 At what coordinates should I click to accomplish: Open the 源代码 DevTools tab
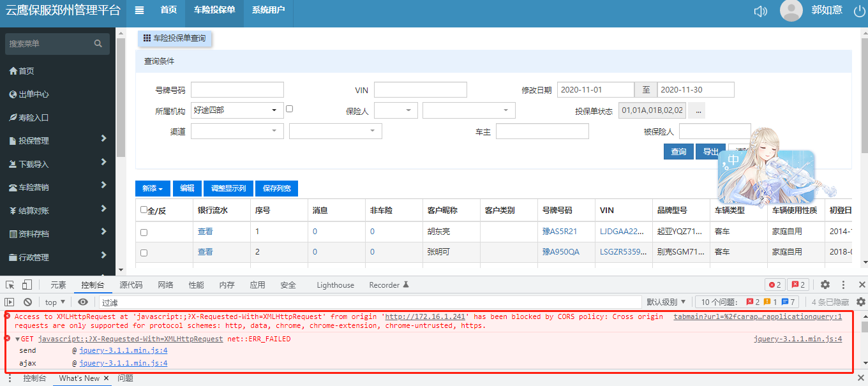tap(131, 285)
